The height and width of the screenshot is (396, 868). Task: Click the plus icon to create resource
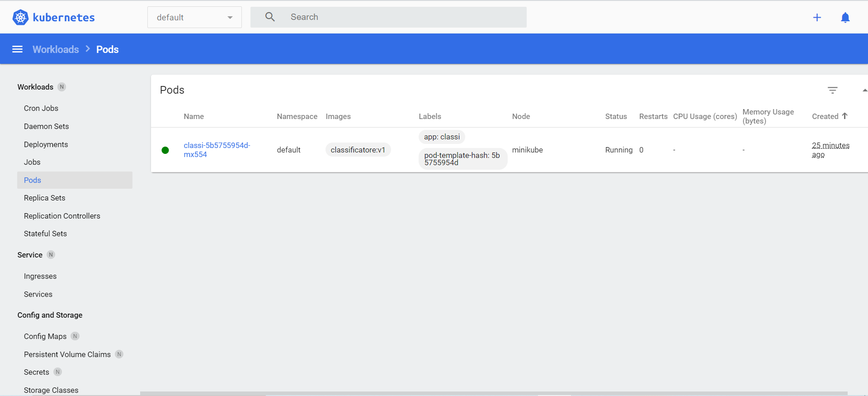817,18
